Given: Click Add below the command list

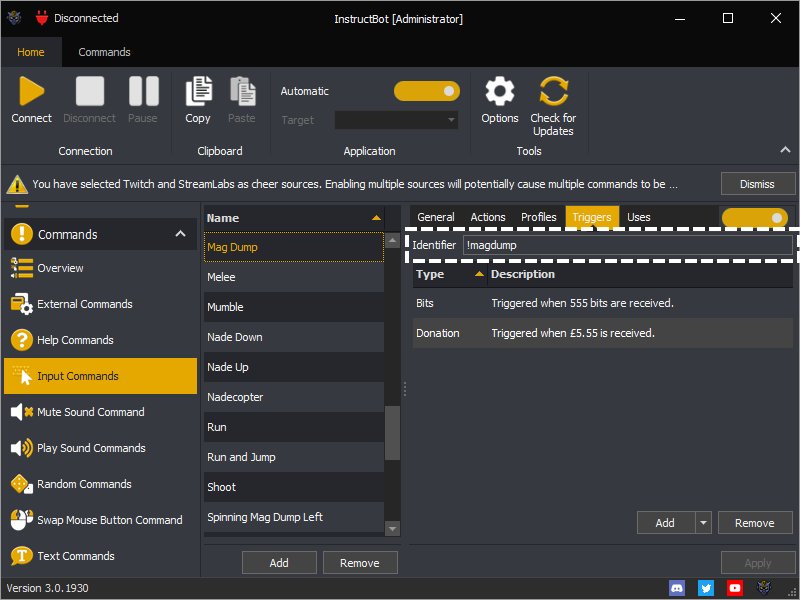Looking at the screenshot, I should pyautogui.click(x=279, y=563).
